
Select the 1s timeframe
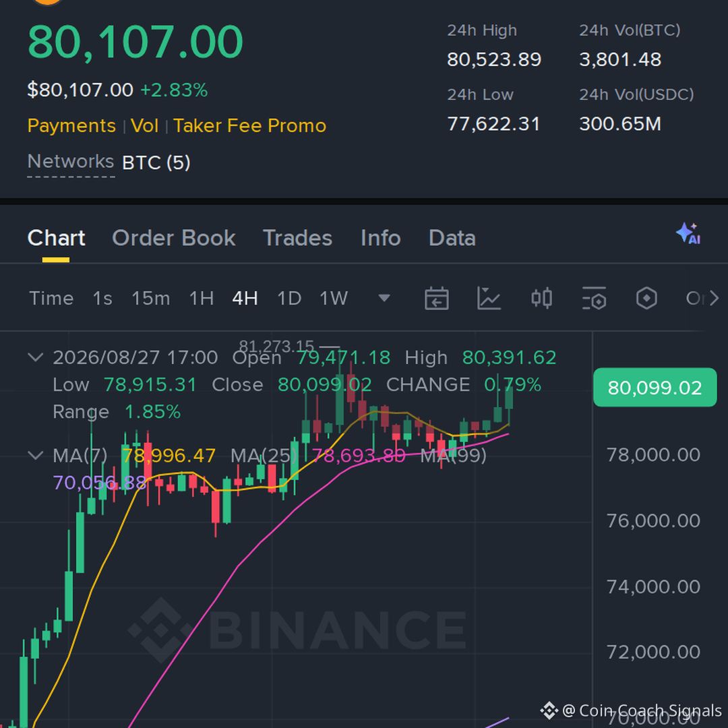(x=102, y=298)
